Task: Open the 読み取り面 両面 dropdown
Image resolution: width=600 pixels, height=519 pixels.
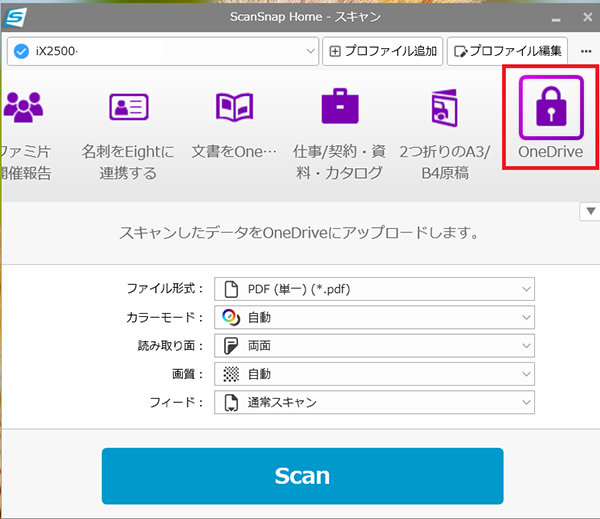Action: [x=374, y=346]
